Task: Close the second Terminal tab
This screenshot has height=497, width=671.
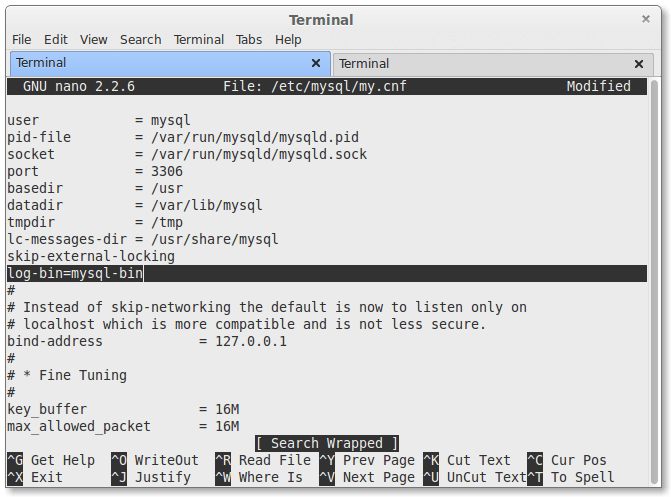Action: 637,64
